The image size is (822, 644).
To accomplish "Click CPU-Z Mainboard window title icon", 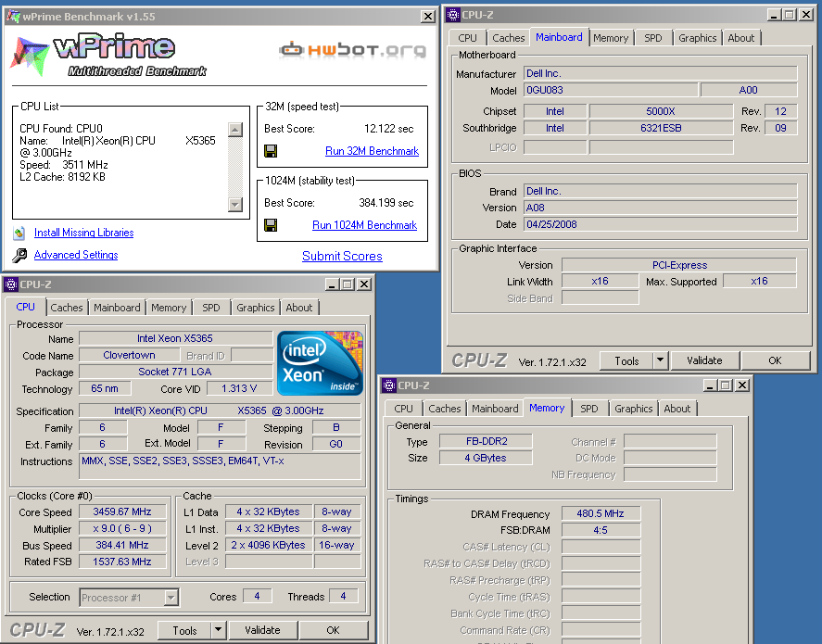I will click(x=453, y=15).
